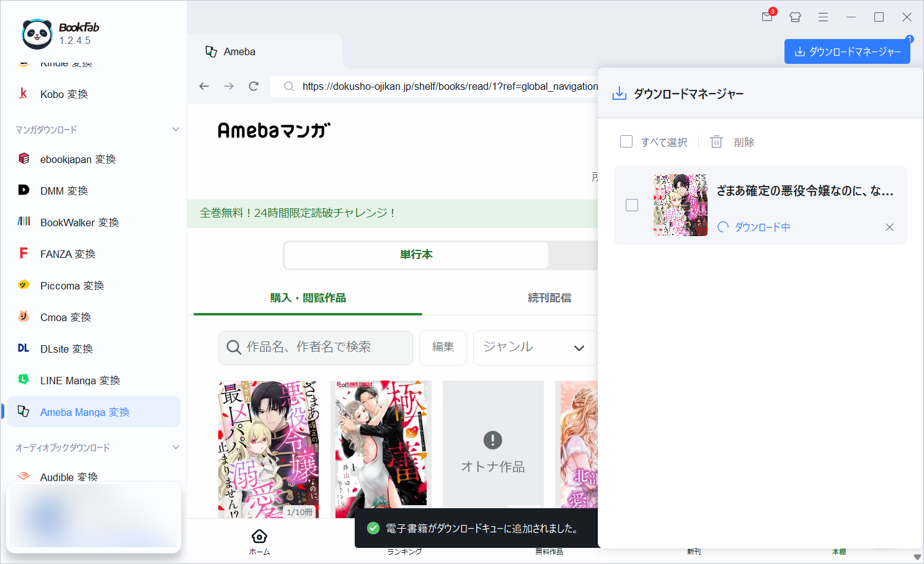
Task: Click the Audible sidebar icon
Action: tap(24, 476)
